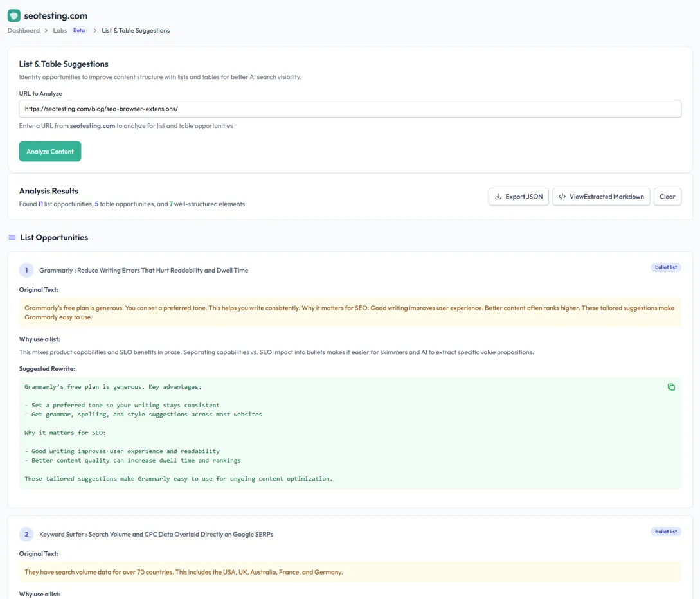Click the download icon in Export JSON
This screenshot has height=599, width=700.
(498, 197)
